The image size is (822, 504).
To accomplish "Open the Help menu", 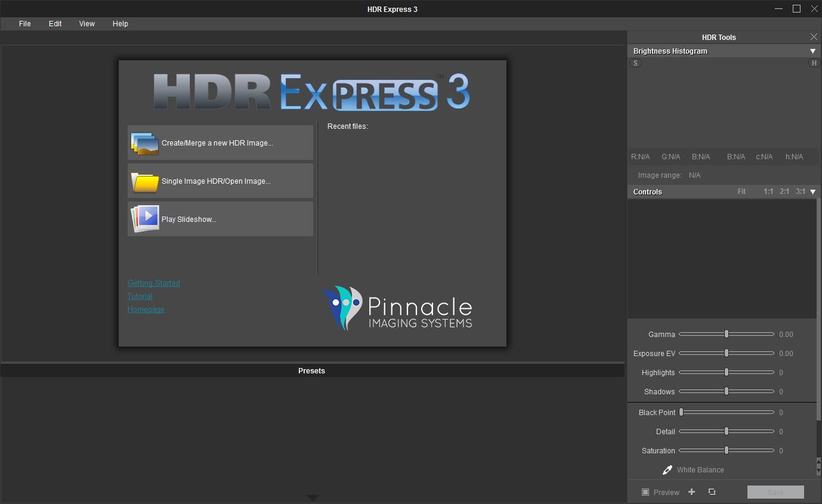I will [120, 24].
